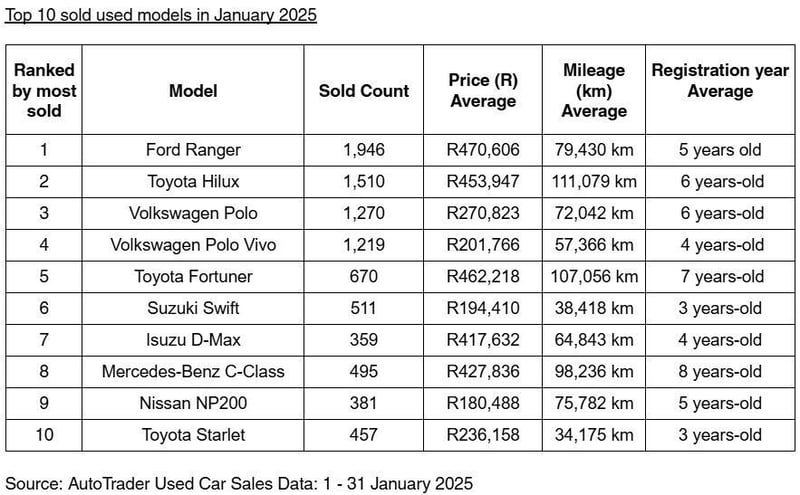Click the Suzuki Swift model cell
This screenshot has width=800, height=495.
click(193, 308)
